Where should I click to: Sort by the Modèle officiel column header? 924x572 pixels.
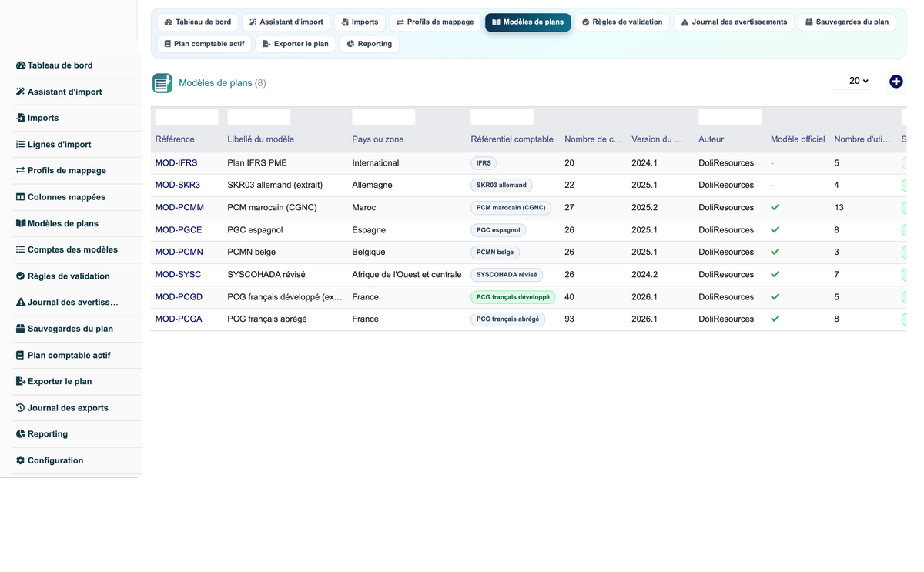pyautogui.click(x=798, y=139)
